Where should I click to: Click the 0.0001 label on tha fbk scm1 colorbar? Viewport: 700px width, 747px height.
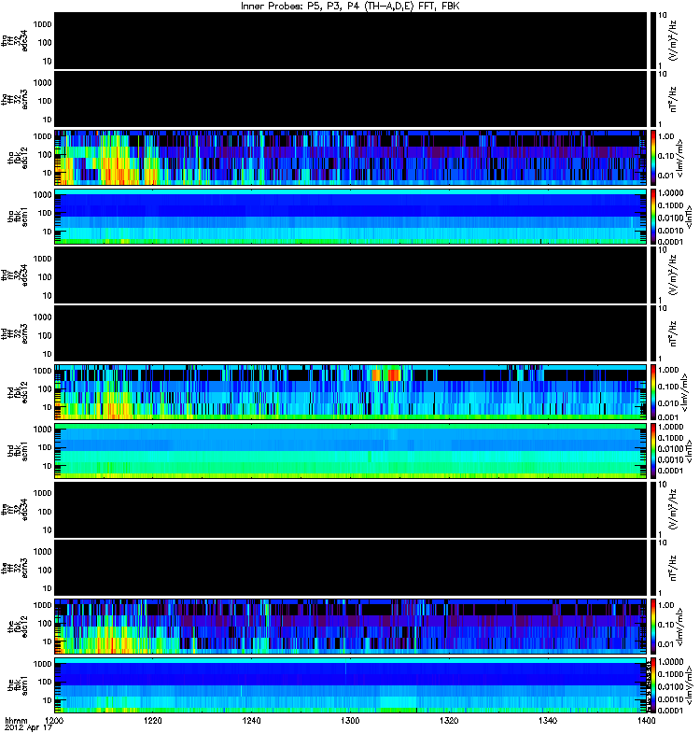pos(670,242)
